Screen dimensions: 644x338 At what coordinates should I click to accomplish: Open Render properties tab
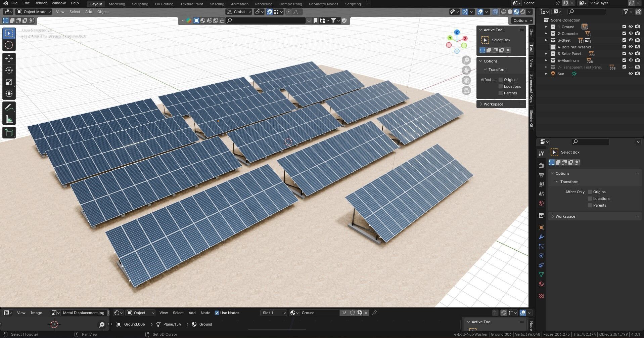coord(541,166)
